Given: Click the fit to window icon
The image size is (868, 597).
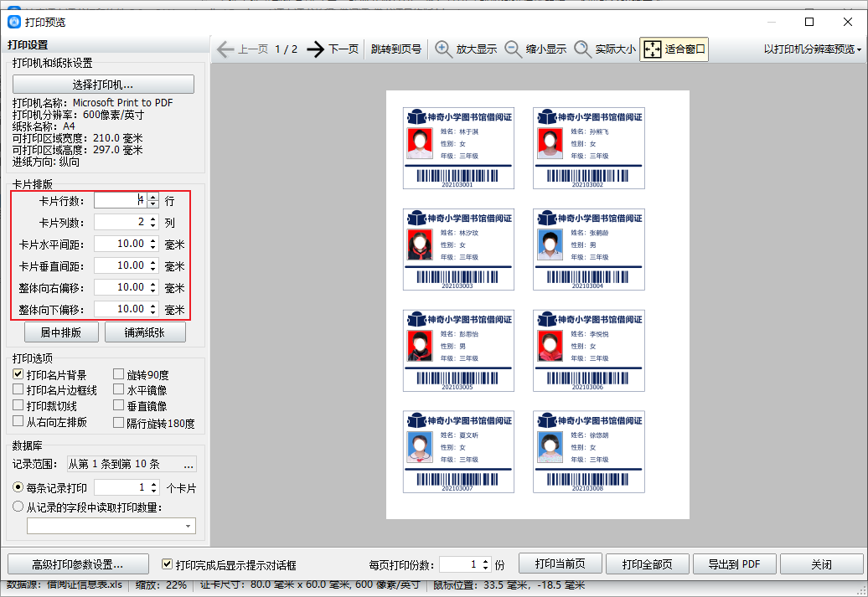Looking at the screenshot, I should point(652,49).
